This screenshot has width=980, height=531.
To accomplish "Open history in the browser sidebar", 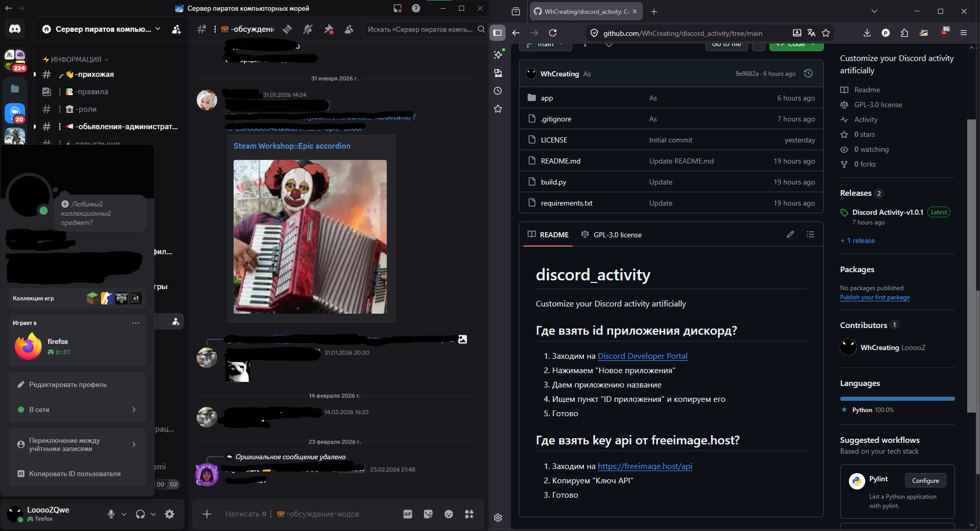I will coord(498,91).
